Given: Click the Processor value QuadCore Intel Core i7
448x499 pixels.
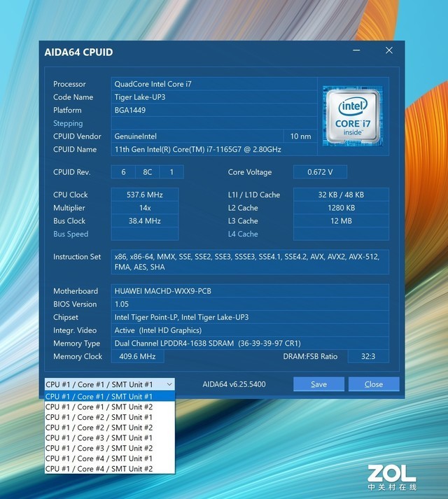Looking at the screenshot, I should 214,84.
